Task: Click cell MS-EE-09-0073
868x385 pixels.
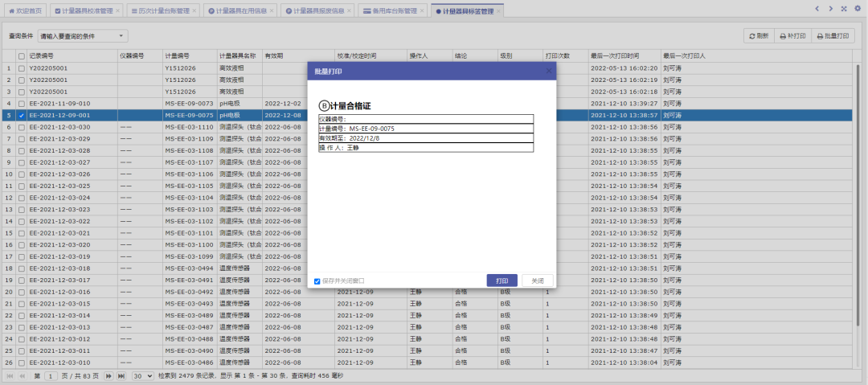Action: pyautogui.click(x=190, y=104)
